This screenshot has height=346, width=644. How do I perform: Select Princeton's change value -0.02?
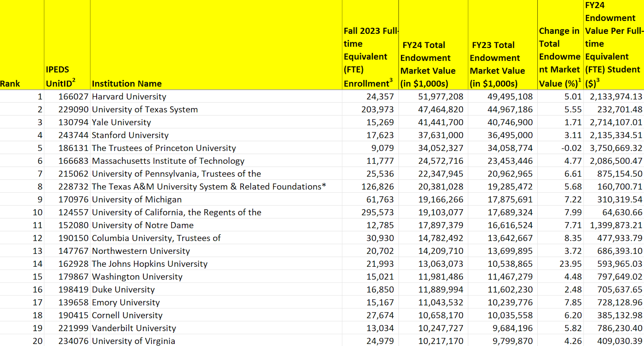pyautogui.click(x=560, y=148)
